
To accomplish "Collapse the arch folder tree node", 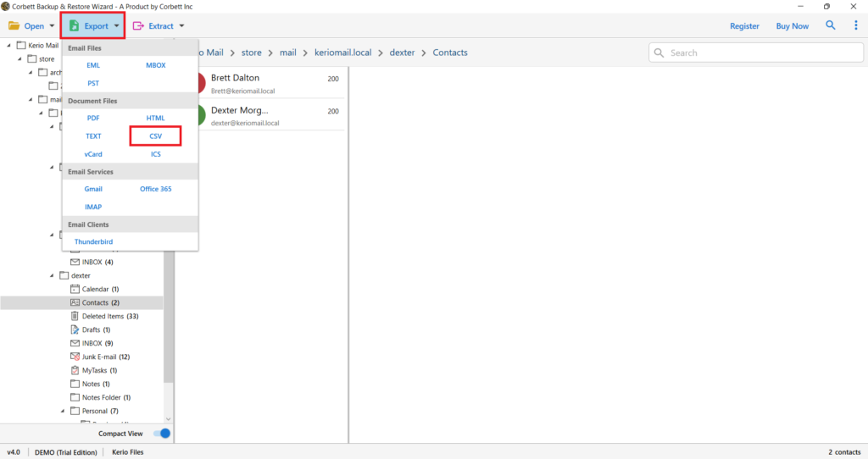I will 31,73.
